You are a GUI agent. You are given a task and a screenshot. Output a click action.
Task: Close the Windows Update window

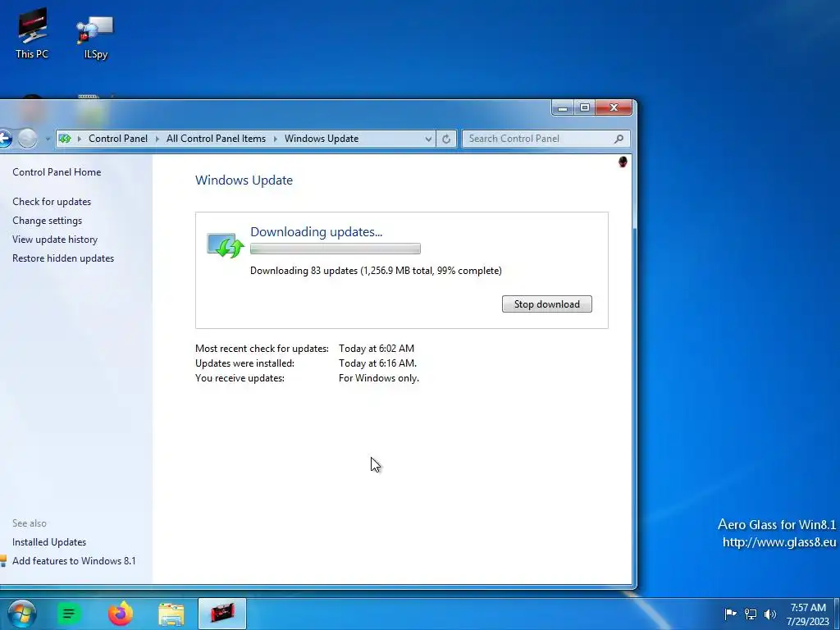[x=614, y=107]
